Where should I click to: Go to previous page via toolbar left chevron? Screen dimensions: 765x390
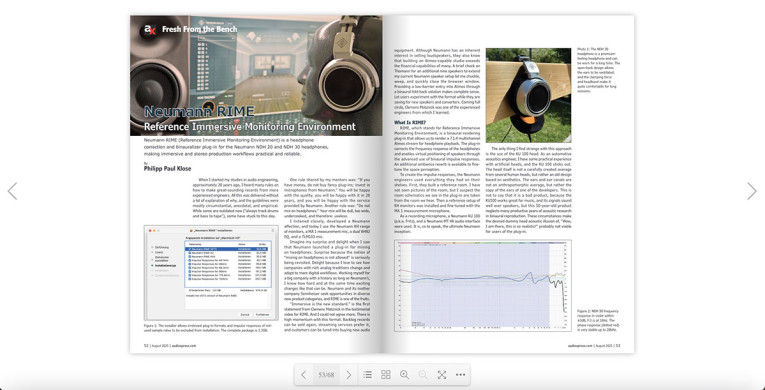coord(303,375)
